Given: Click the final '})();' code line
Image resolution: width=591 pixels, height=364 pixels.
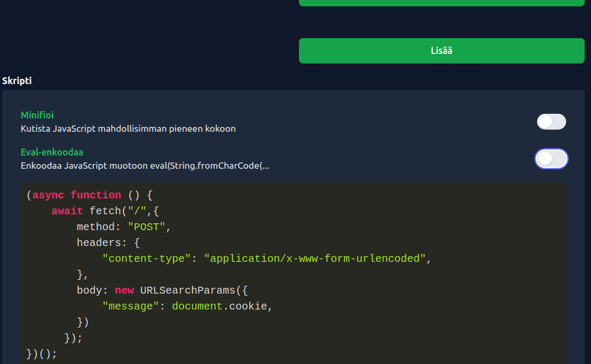Looking at the screenshot, I should (41, 354).
